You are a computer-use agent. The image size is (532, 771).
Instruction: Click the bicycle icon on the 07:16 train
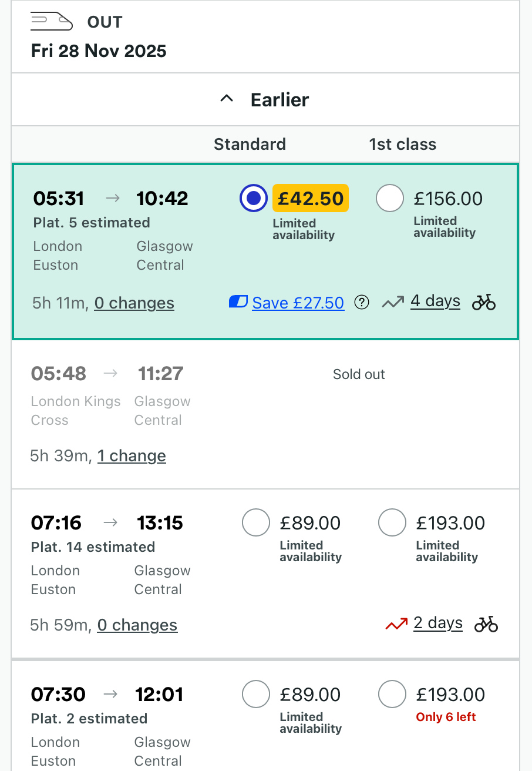pyautogui.click(x=486, y=624)
